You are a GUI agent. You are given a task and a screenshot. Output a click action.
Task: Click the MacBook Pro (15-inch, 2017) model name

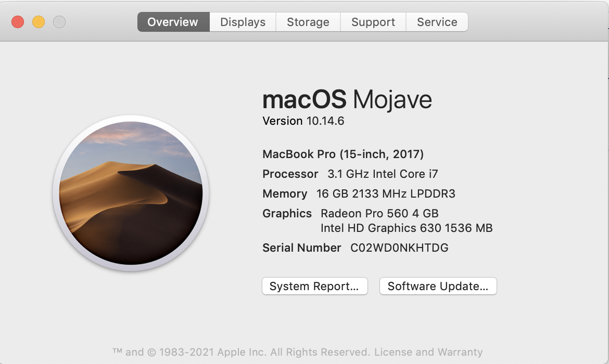point(343,154)
